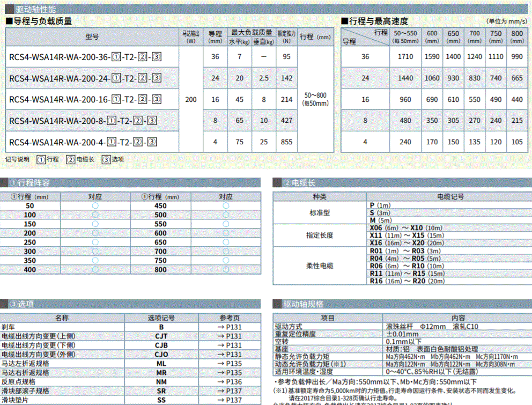
Task: Select stroke value 400 in 行程阵容 table
Action: point(30,269)
